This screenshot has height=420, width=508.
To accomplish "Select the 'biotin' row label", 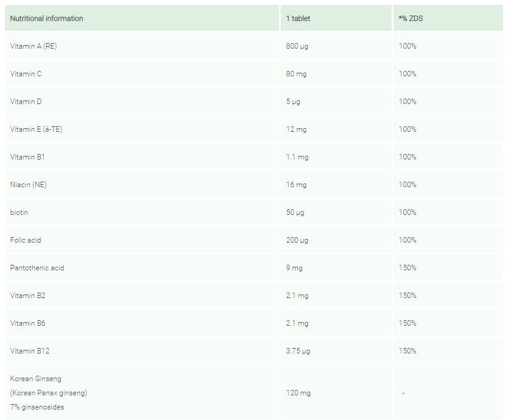I will (19, 212).
